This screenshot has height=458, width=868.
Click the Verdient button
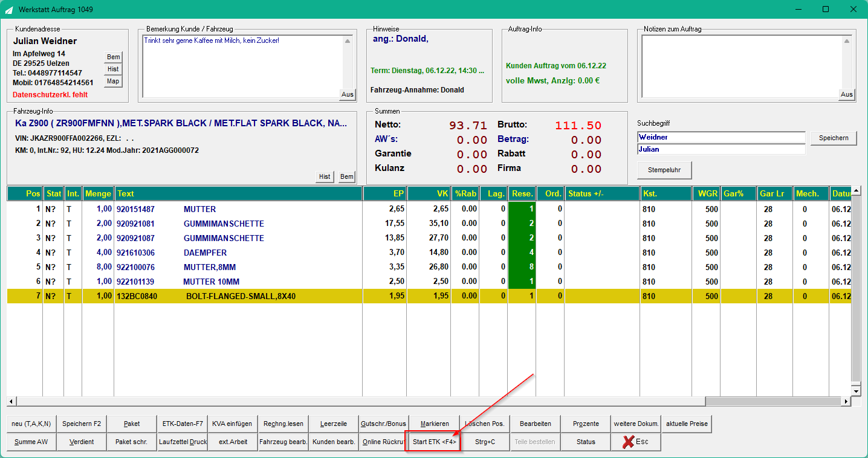pos(82,442)
